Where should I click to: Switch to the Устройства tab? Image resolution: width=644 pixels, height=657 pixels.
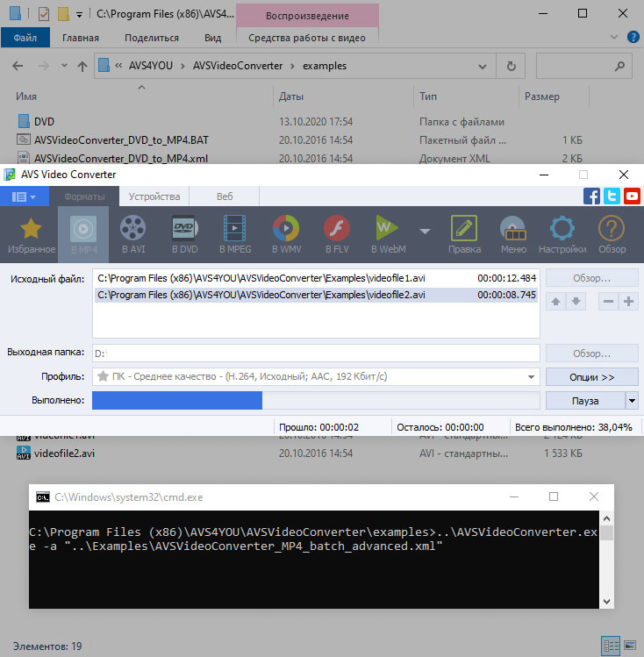pyautogui.click(x=154, y=196)
